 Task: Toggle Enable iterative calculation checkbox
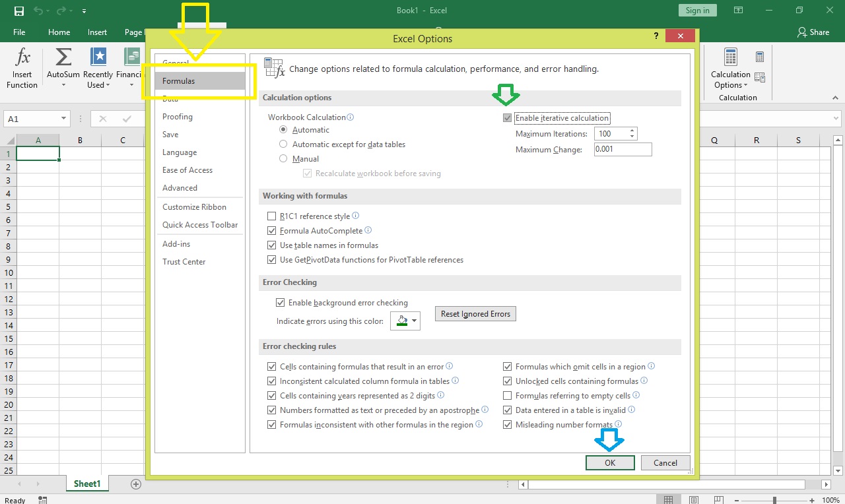tap(507, 118)
